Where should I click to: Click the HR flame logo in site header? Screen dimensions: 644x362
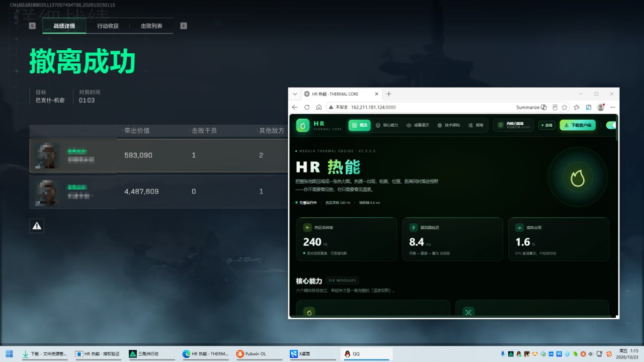pyautogui.click(x=302, y=125)
